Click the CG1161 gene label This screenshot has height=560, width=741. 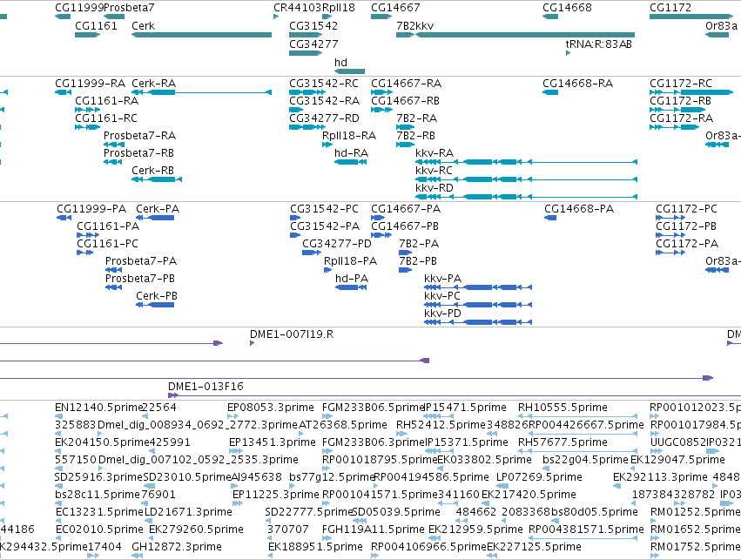pyautogui.click(x=96, y=25)
